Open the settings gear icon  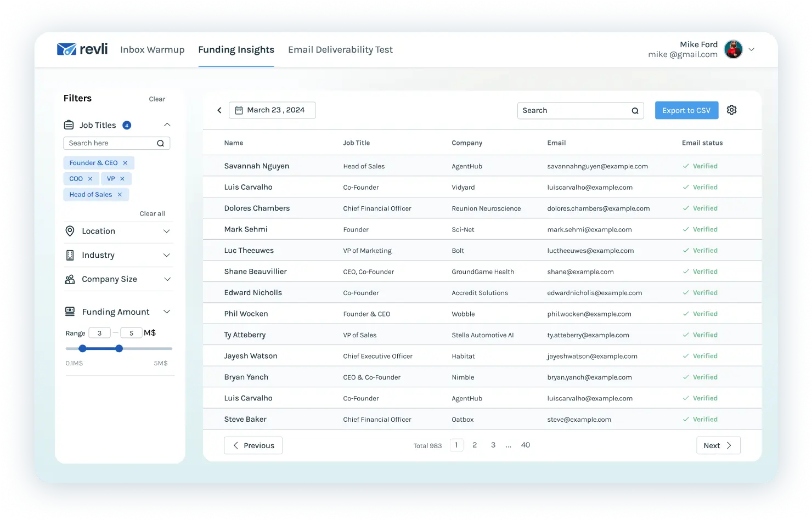tap(731, 110)
